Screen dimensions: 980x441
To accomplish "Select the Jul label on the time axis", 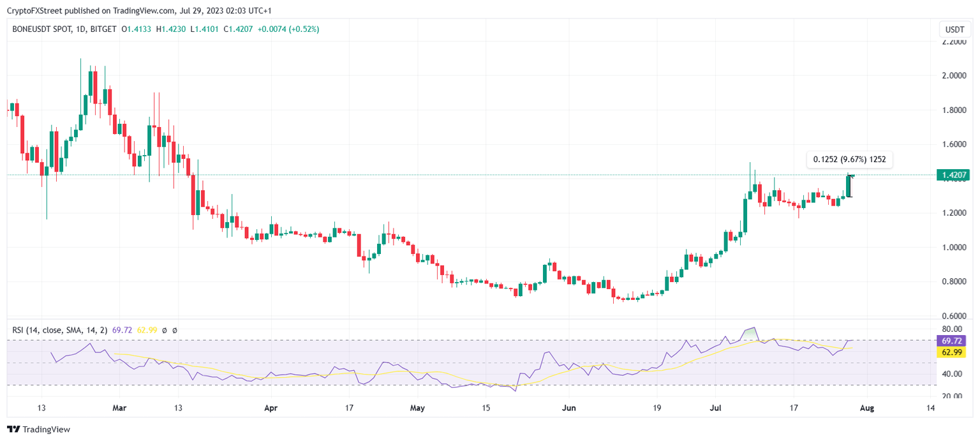I will click(x=716, y=408).
